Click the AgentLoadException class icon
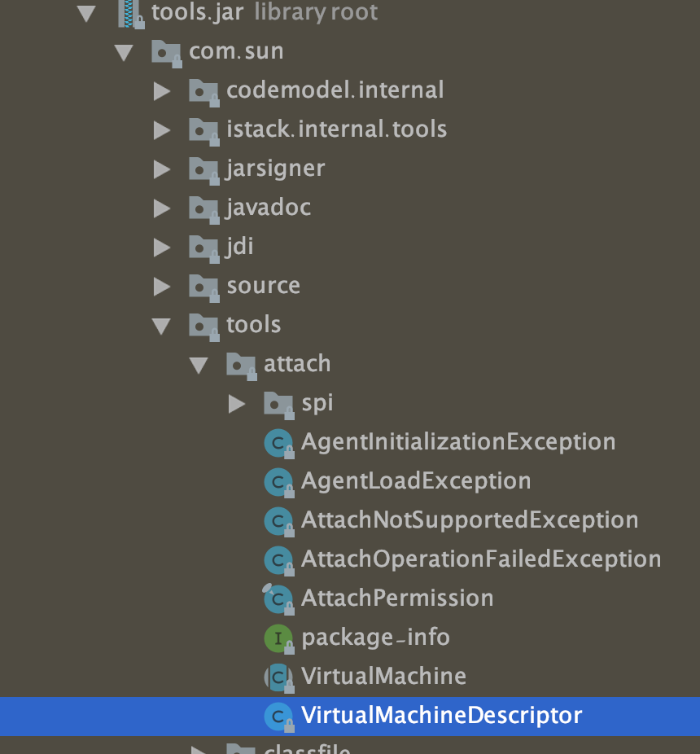The height and width of the screenshot is (754, 700). click(279, 481)
